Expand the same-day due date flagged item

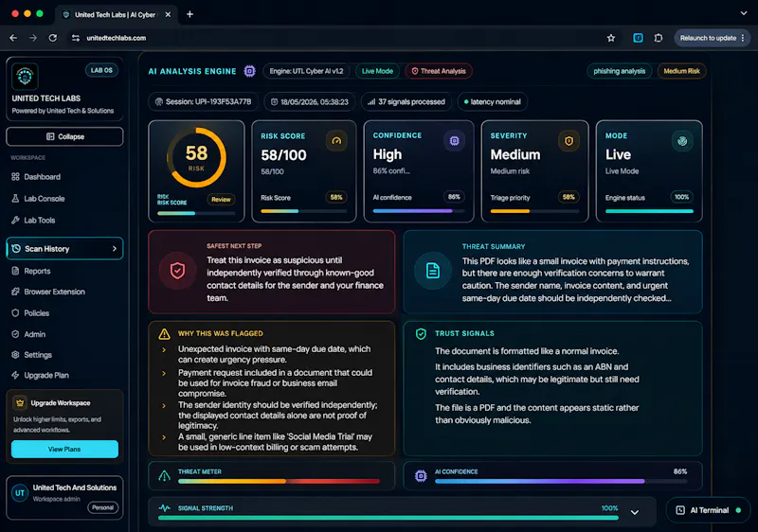coord(164,349)
